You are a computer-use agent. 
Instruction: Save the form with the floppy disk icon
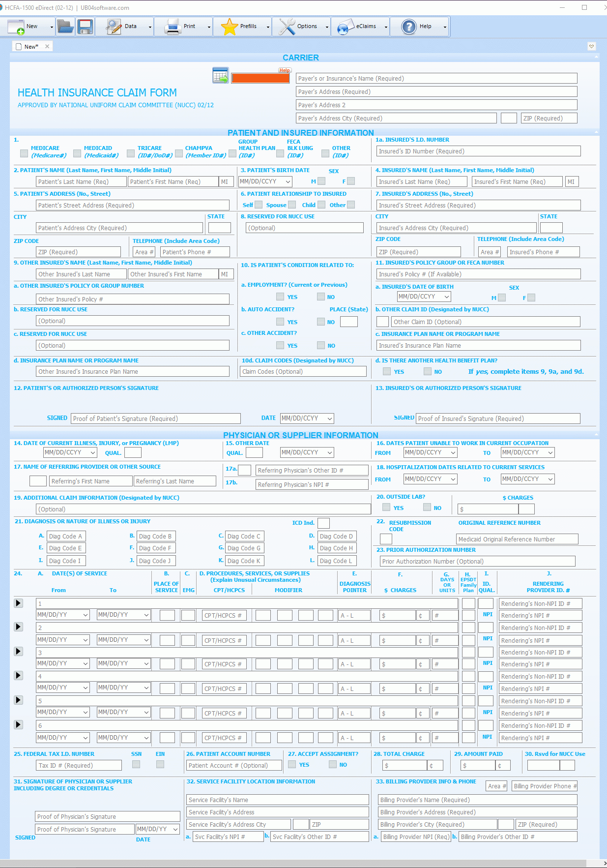(x=85, y=27)
